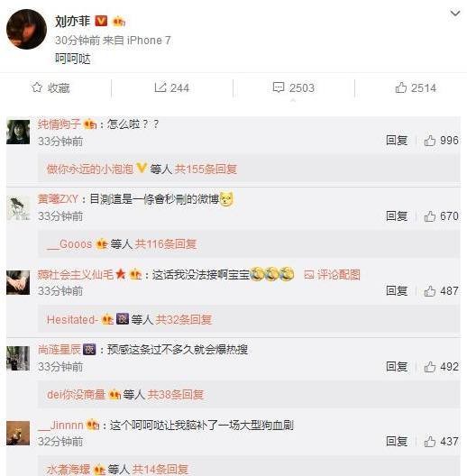Open 刘亦菲's profile avatar
Image resolution: width=467 pixels, height=476 pixels.
26,29
